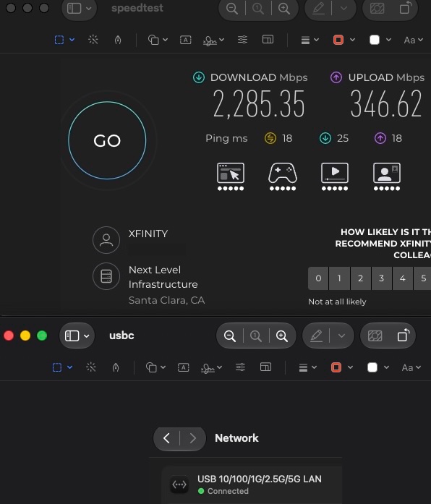Rotate the image in usbc window
431x504 pixels.
point(404,336)
